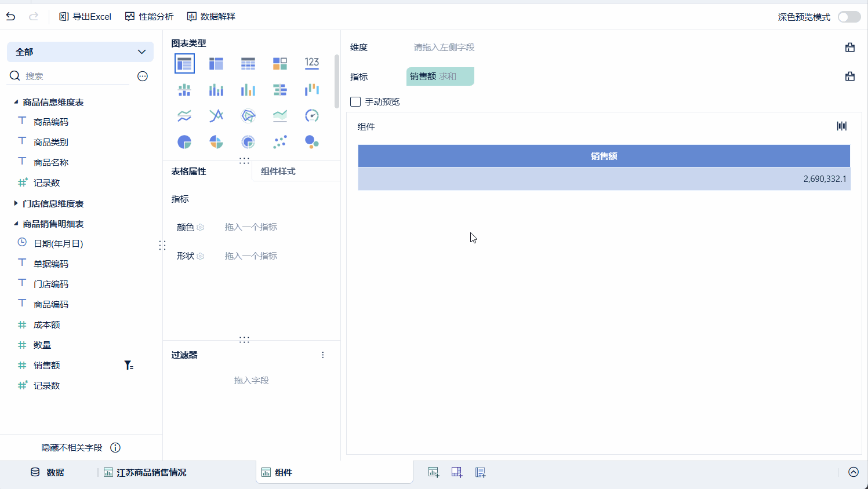Select the waterfall chart type

pyautogui.click(x=312, y=90)
